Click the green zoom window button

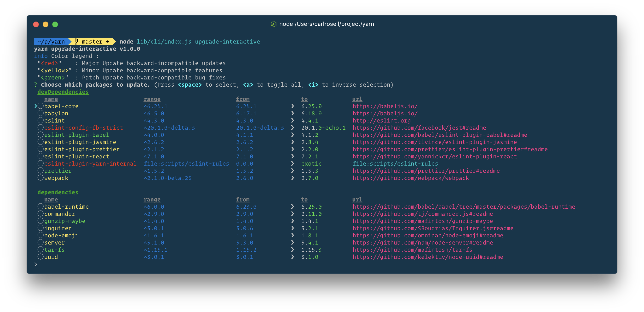[x=55, y=24]
